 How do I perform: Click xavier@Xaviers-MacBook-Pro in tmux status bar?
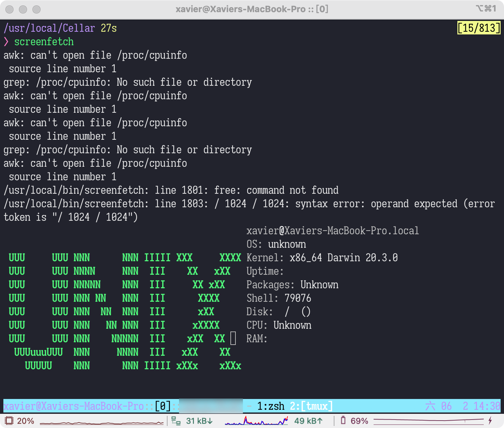(x=74, y=406)
